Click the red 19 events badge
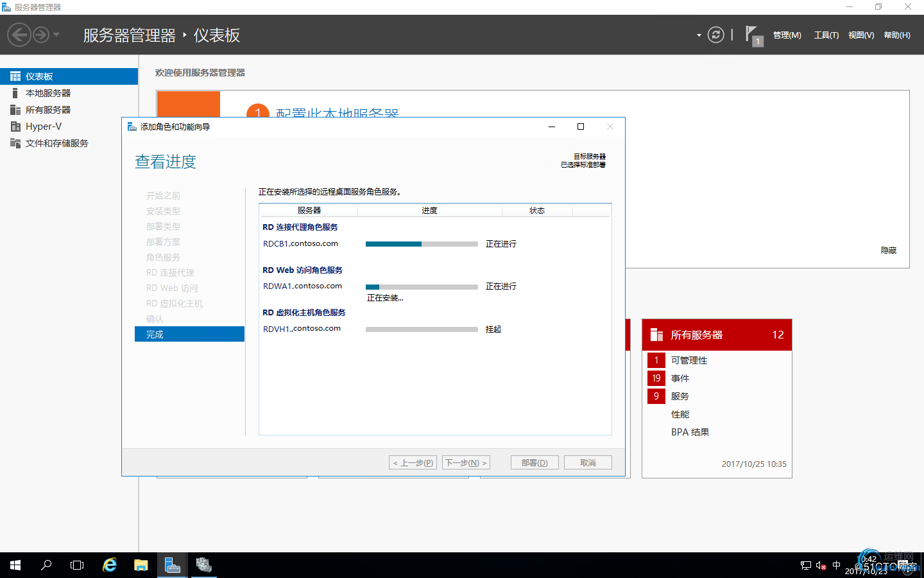 pos(656,378)
